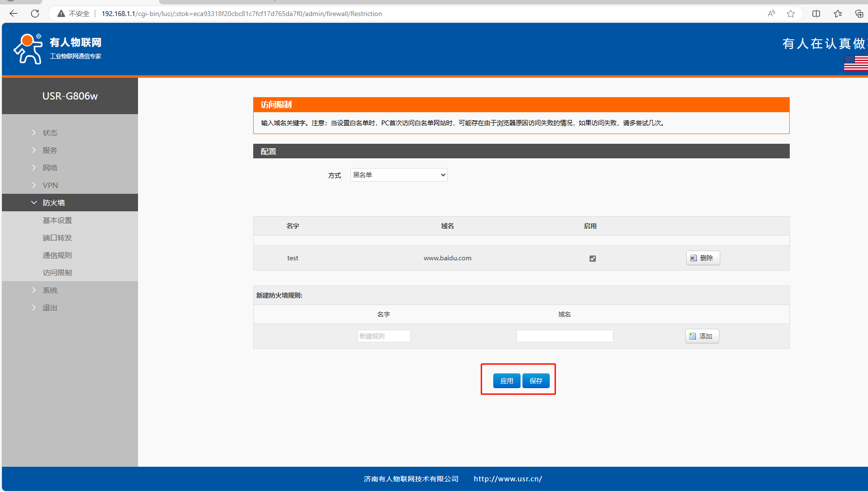Collapse the 防火墙 sidebar section
The height and width of the screenshot is (492, 868).
pyautogui.click(x=53, y=203)
